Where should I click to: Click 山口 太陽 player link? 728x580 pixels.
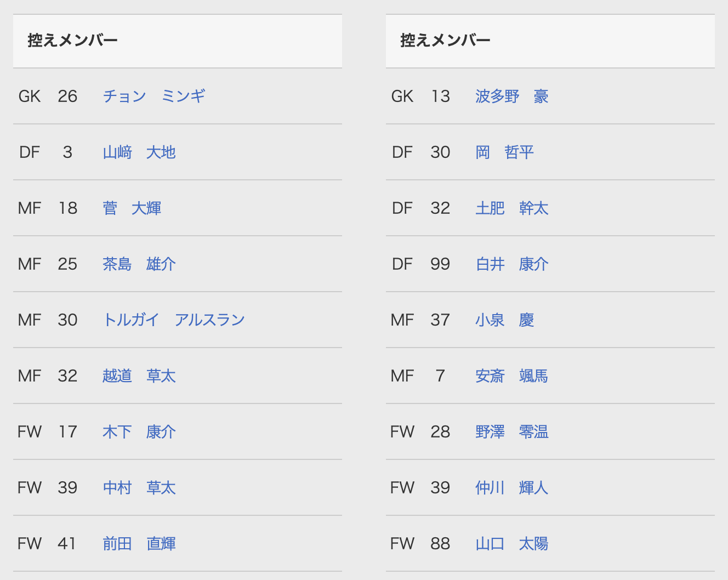click(x=512, y=544)
